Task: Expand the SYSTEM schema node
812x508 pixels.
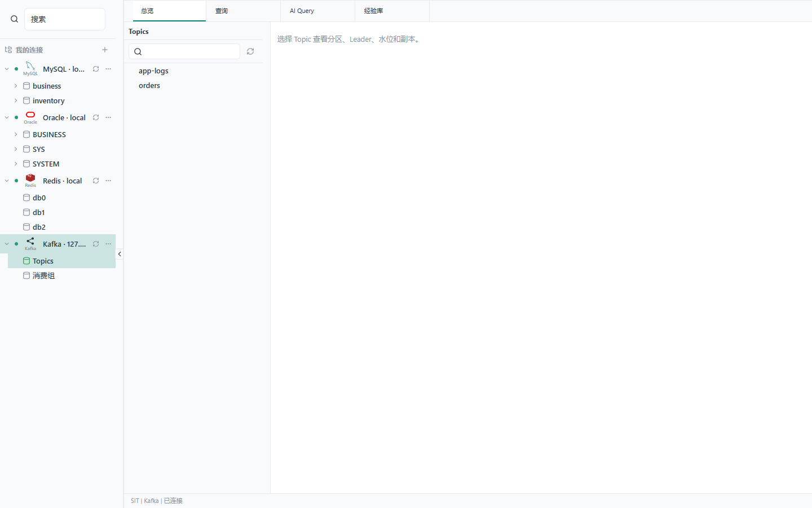Action: pos(16,164)
